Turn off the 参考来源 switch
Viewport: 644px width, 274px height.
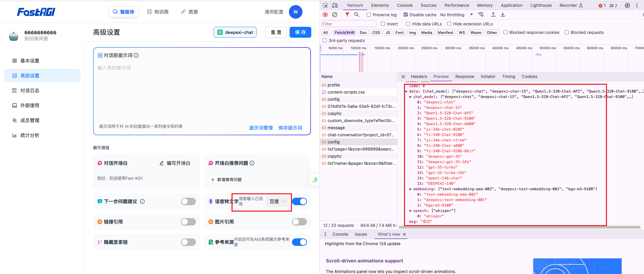coord(299,242)
